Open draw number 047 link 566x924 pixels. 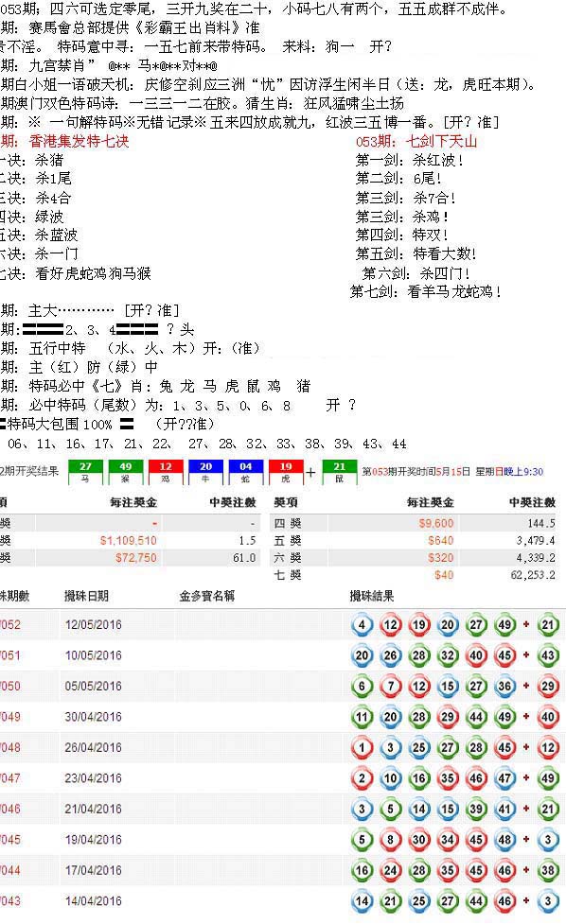pyautogui.click(x=10, y=777)
